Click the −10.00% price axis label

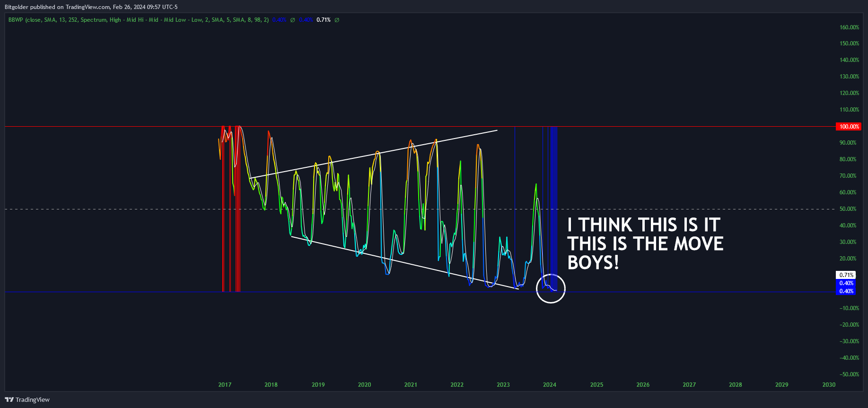tap(849, 308)
